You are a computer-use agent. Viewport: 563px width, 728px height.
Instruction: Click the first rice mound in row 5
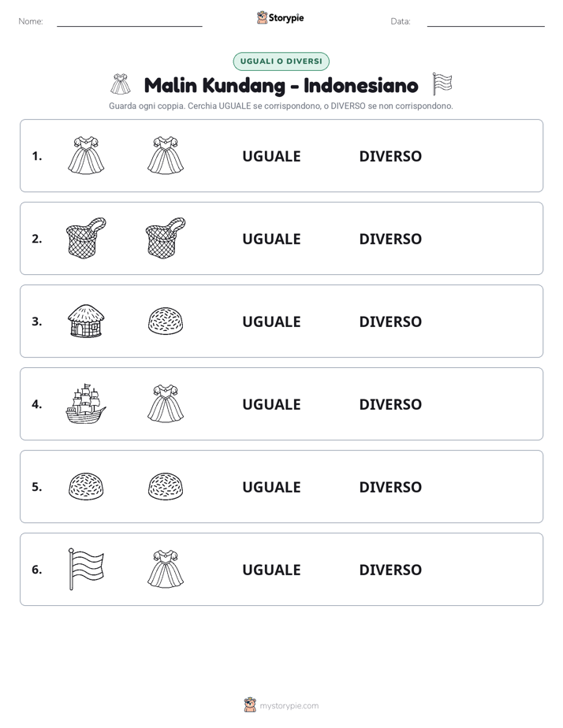[x=86, y=486]
